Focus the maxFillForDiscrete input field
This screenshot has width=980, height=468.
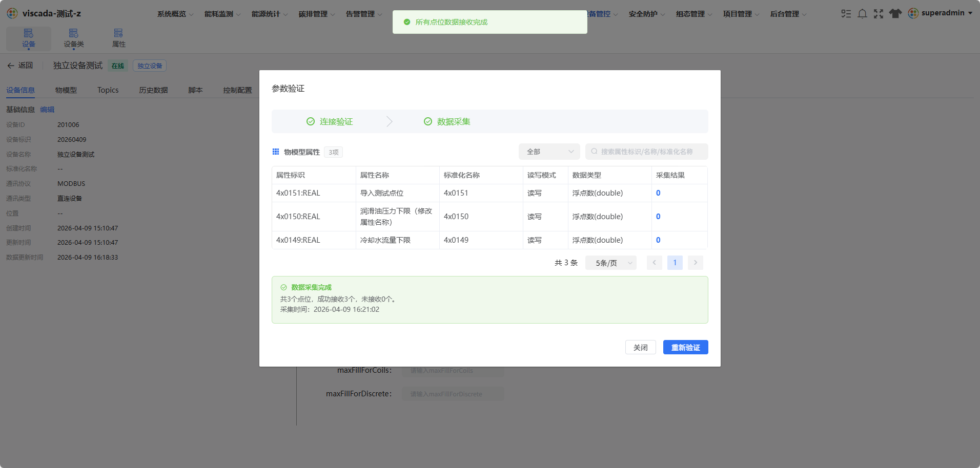pos(453,394)
